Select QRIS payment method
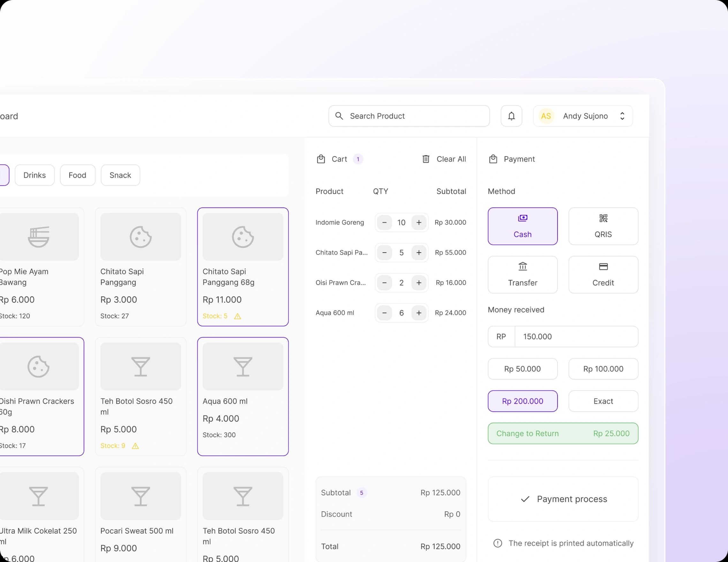Viewport: 728px width, 562px height. pyautogui.click(x=603, y=226)
